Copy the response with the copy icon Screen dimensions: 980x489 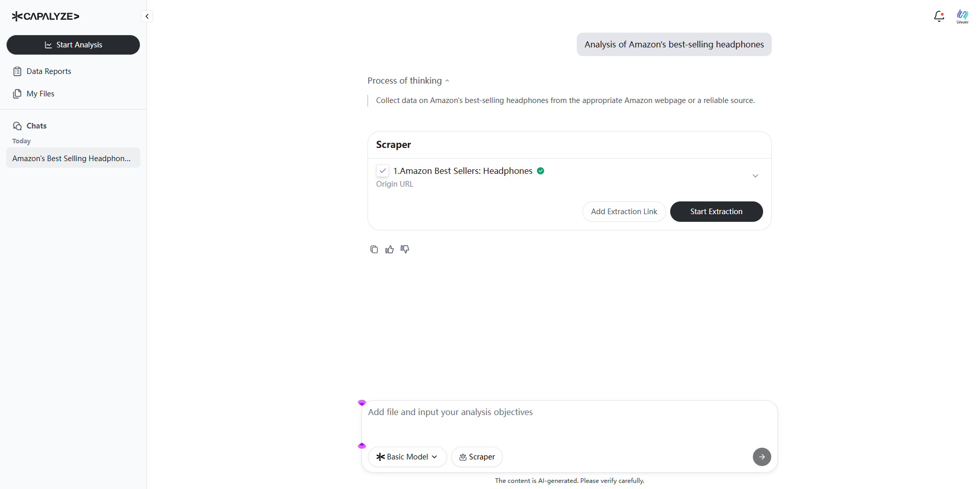tap(374, 249)
